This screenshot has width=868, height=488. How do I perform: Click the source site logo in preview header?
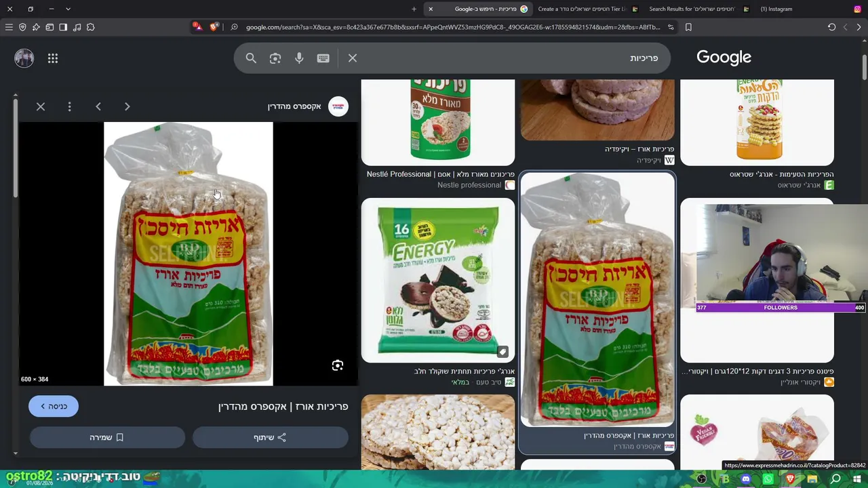[x=338, y=106]
